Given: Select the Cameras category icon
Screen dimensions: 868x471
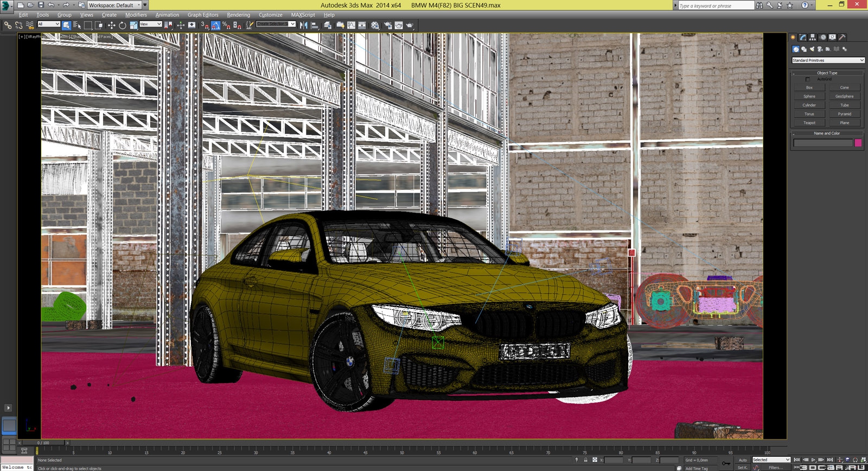Looking at the screenshot, I should coord(820,49).
